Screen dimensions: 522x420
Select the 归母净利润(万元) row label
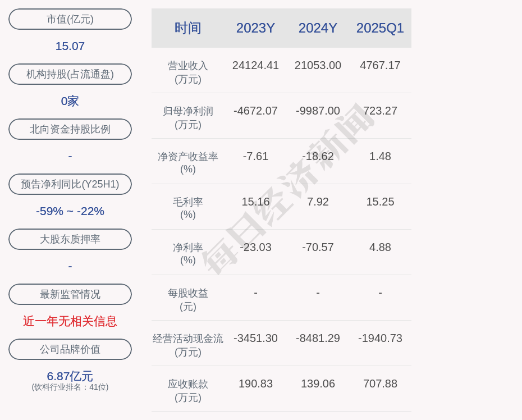[x=188, y=118]
